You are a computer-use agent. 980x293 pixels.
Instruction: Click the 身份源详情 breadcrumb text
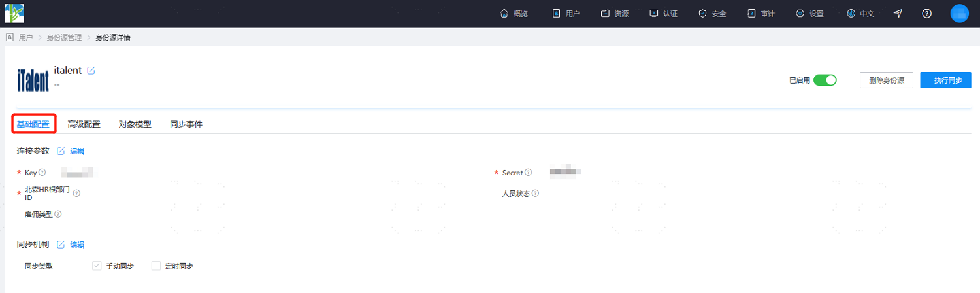(x=112, y=37)
